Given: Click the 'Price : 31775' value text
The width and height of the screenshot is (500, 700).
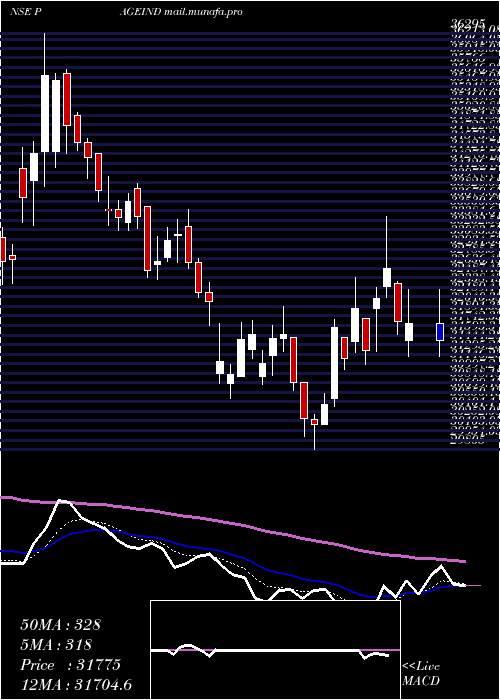Looking at the screenshot, I should [x=71, y=665].
